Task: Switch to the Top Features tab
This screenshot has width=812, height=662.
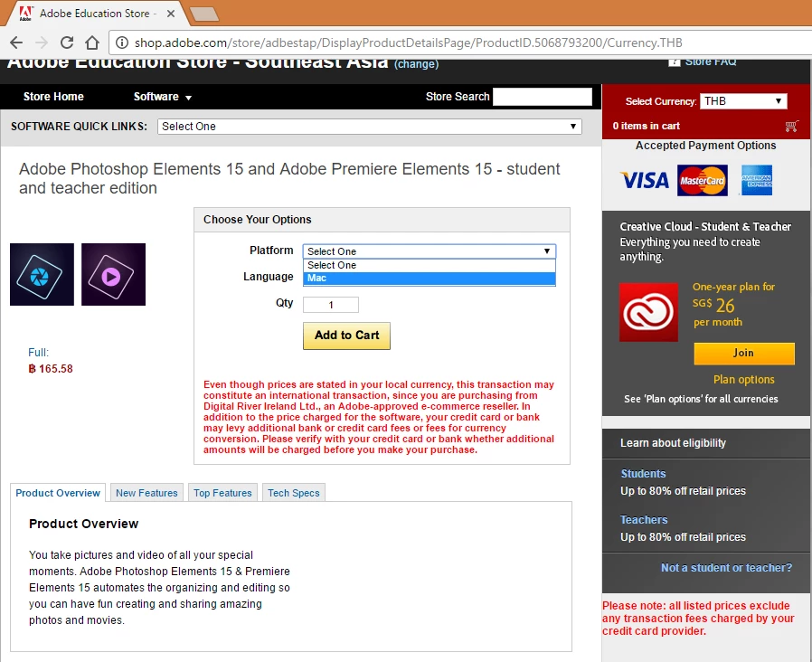Action: [222, 493]
